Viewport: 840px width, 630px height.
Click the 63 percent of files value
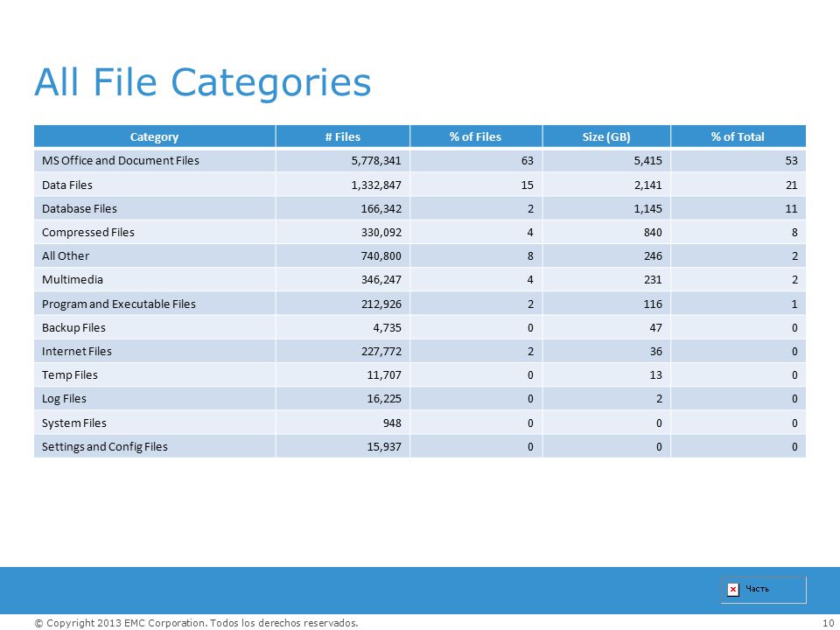click(x=527, y=161)
